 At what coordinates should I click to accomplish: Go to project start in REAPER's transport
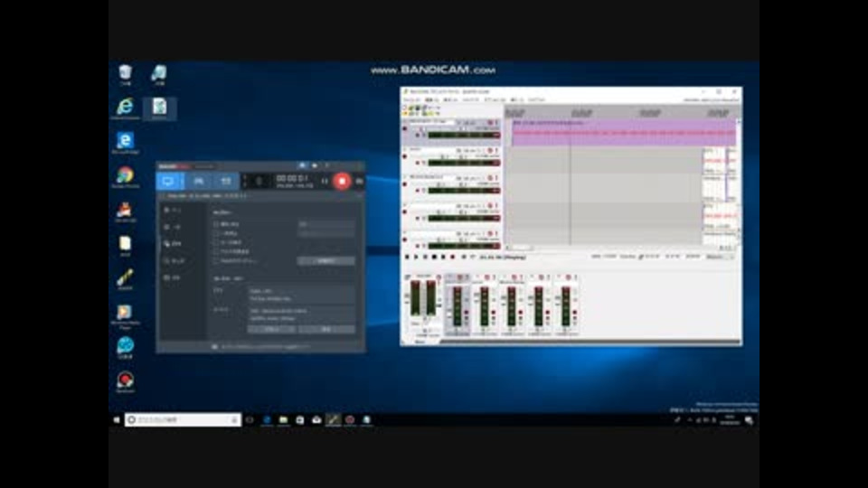[x=408, y=258]
